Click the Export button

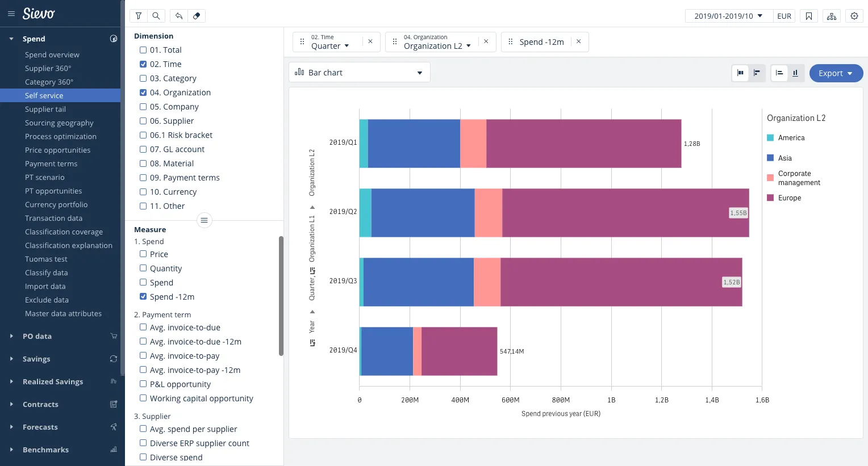coord(836,73)
